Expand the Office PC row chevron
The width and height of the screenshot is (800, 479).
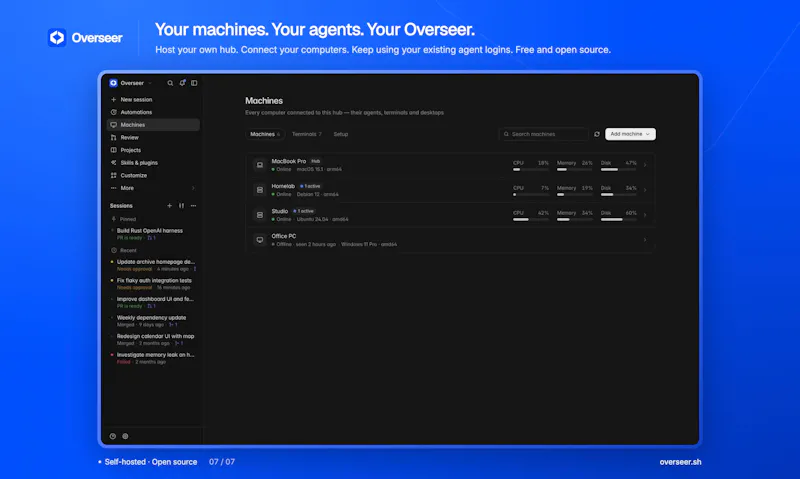click(x=645, y=240)
